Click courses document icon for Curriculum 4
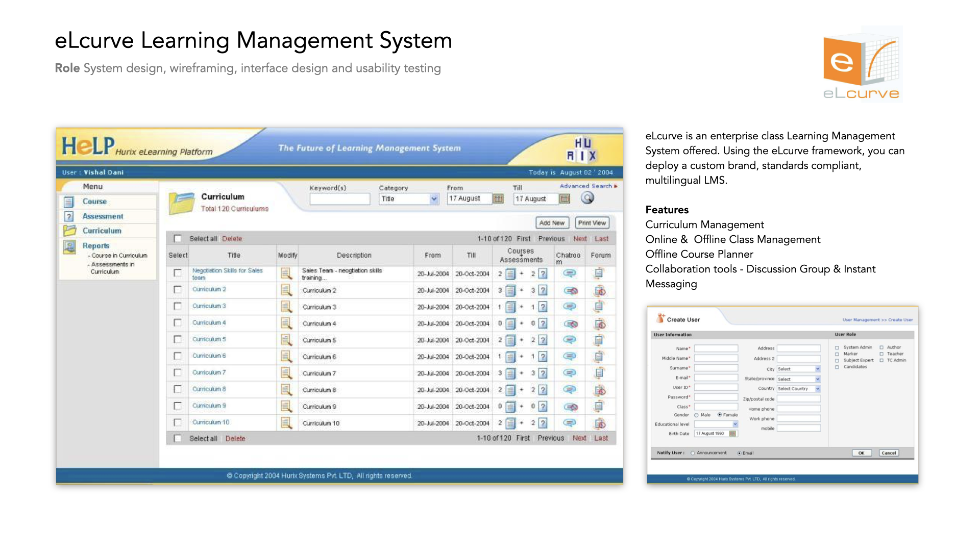The height and width of the screenshot is (551, 980). pyautogui.click(x=510, y=323)
